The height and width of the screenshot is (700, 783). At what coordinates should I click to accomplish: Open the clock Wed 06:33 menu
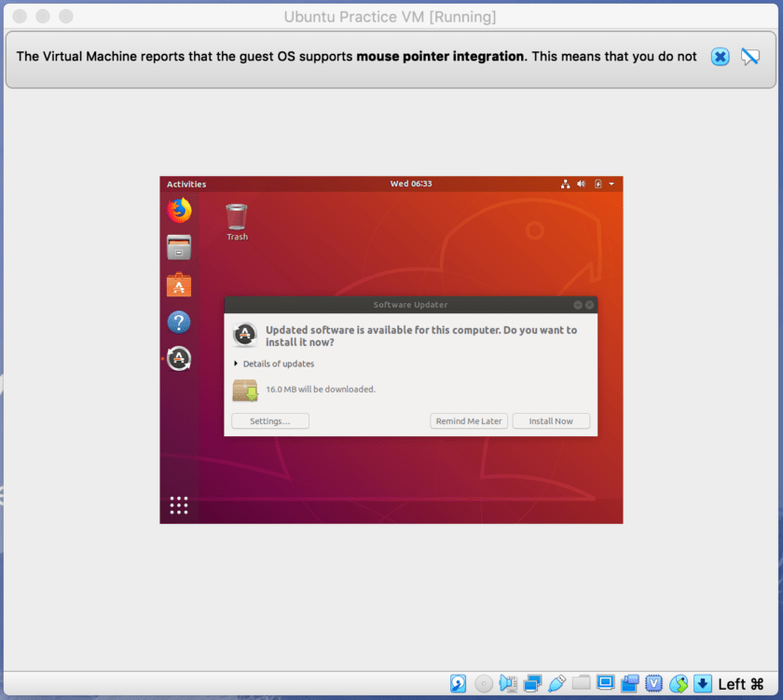pyautogui.click(x=411, y=184)
